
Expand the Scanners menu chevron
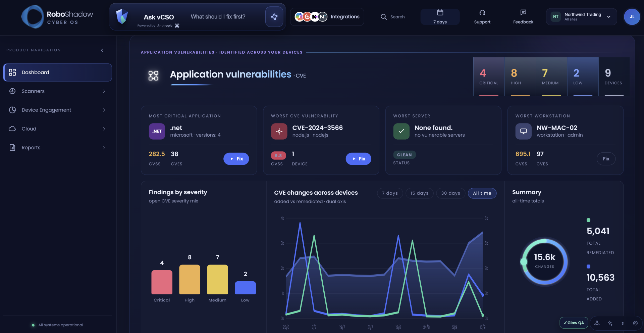click(x=104, y=91)
